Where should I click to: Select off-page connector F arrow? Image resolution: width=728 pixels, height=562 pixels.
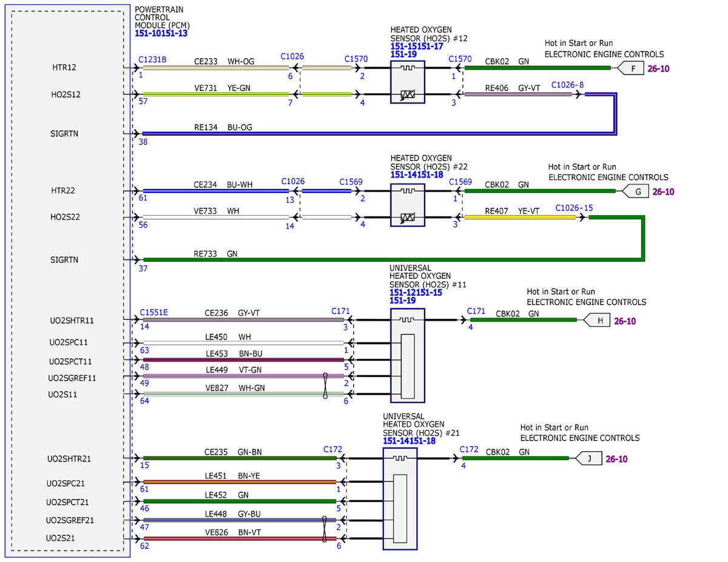(630, 69)
